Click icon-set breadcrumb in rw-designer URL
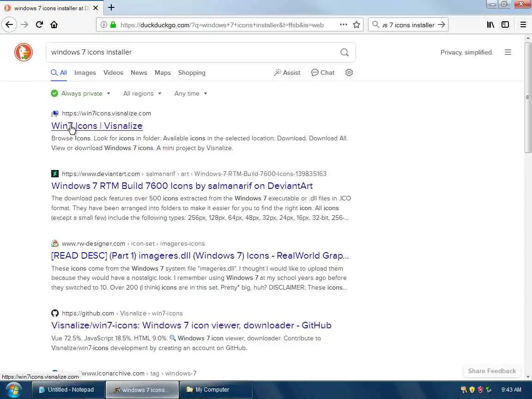Screen dimensions: 532x399 point(143,244)
